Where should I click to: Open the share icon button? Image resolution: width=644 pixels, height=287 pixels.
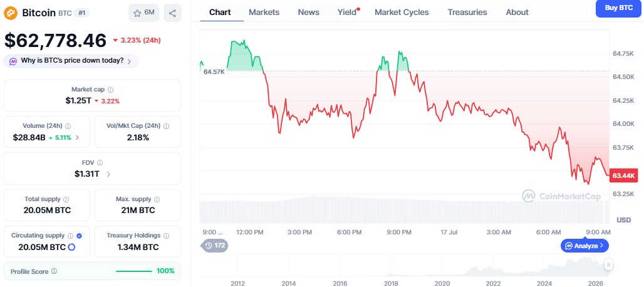click(172, 13)
